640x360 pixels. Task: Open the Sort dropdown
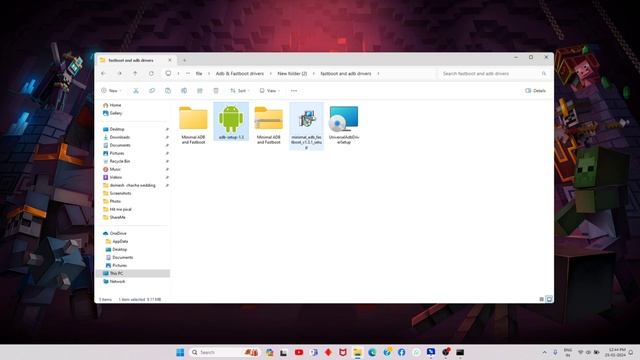pyautogui.click(x=240, y=91)
